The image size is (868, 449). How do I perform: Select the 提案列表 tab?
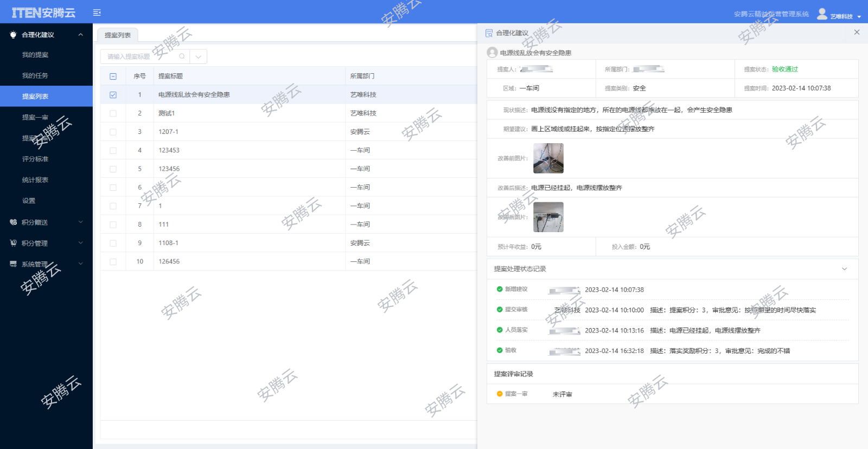click(x=118, y=35)
